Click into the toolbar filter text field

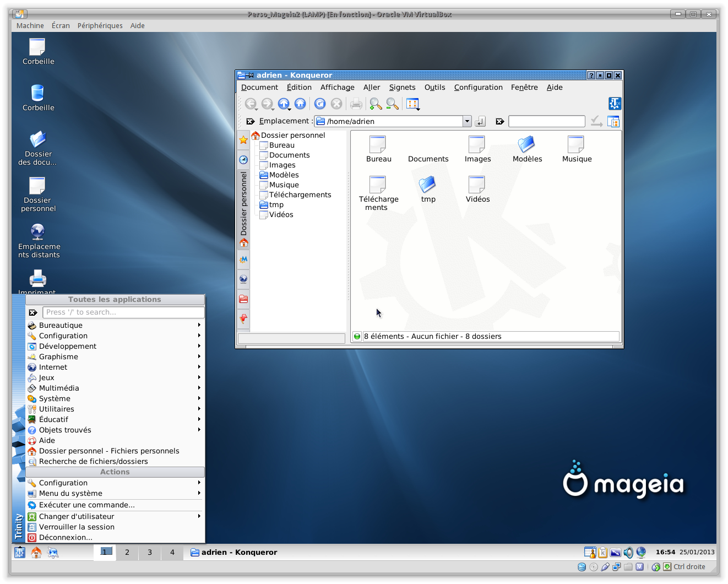tap(546, 121)
